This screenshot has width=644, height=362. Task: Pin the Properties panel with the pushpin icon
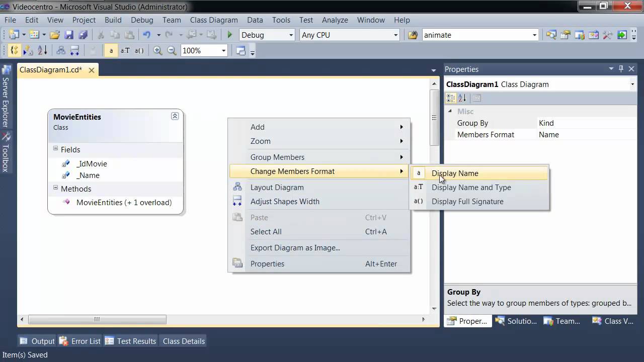click(621, 69)
